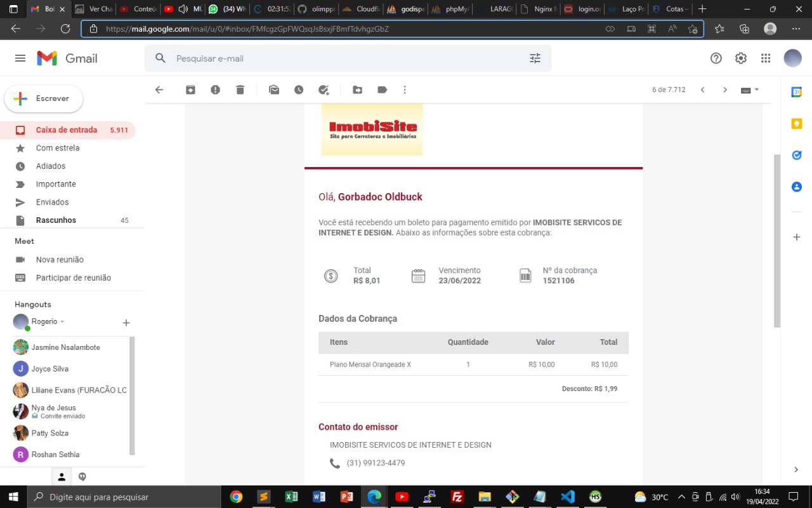Collapse the side panel chevron
This screenshot has height=508, width=812.
(x=796, y=470)
